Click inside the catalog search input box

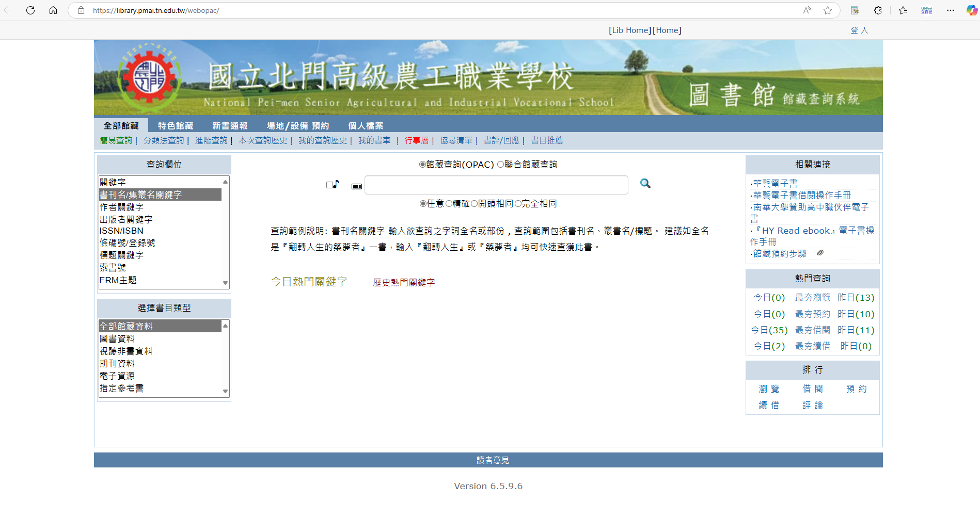click(x=496, y=185)
